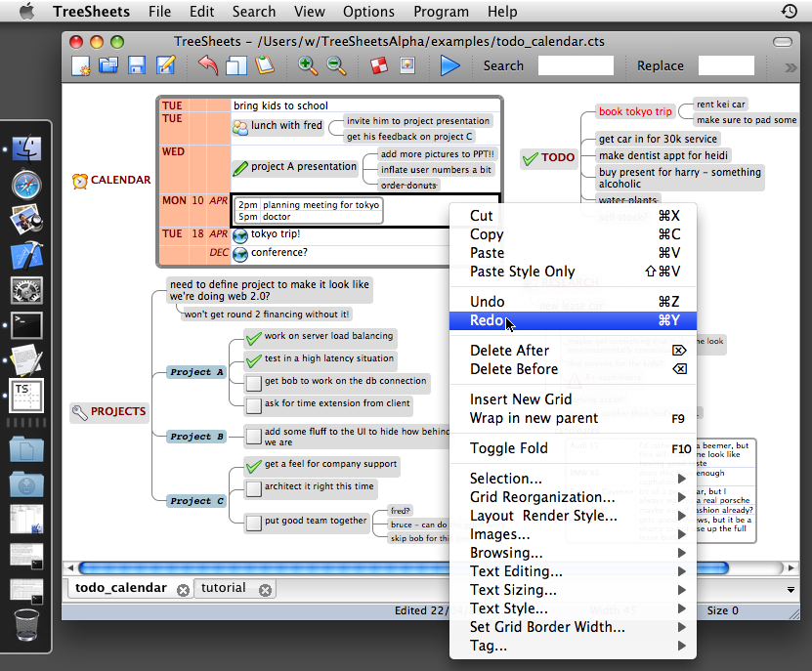Click the New file toolbar icon

(81, 66)
